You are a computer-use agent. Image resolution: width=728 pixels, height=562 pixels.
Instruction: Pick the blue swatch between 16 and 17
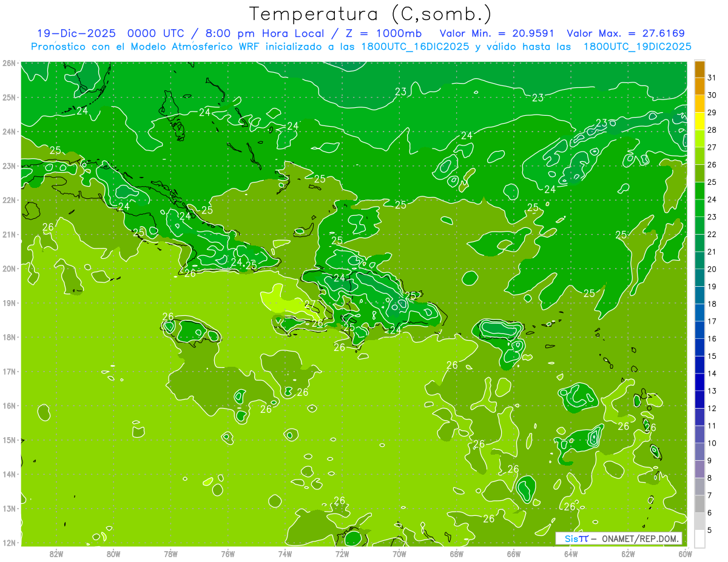click(699, 330)
